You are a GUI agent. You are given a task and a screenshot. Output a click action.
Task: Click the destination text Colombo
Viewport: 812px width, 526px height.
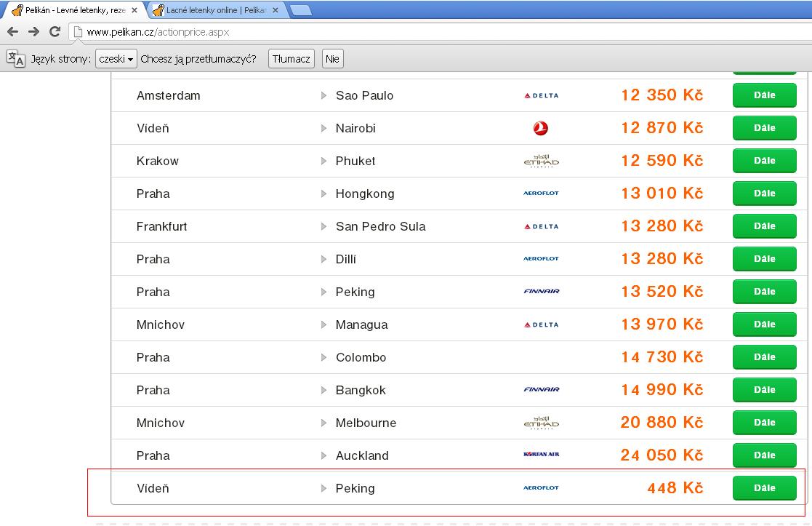[361, 357]
